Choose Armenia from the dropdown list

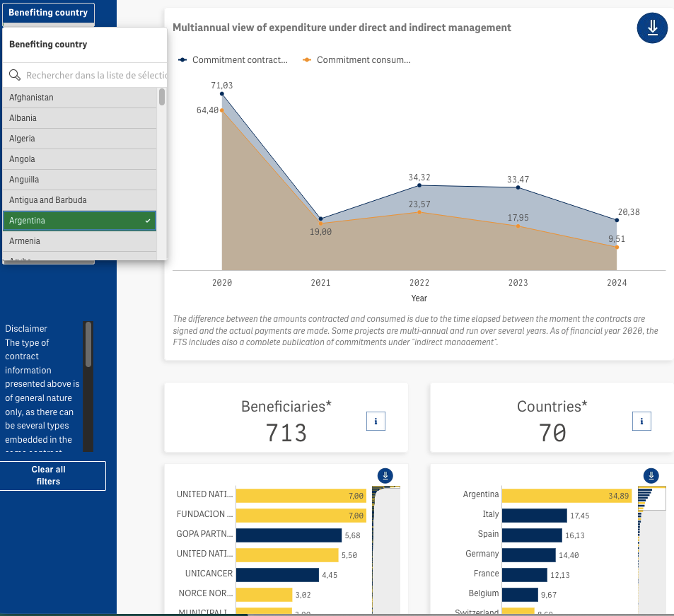pyautogui.click(x=79, y=241)
